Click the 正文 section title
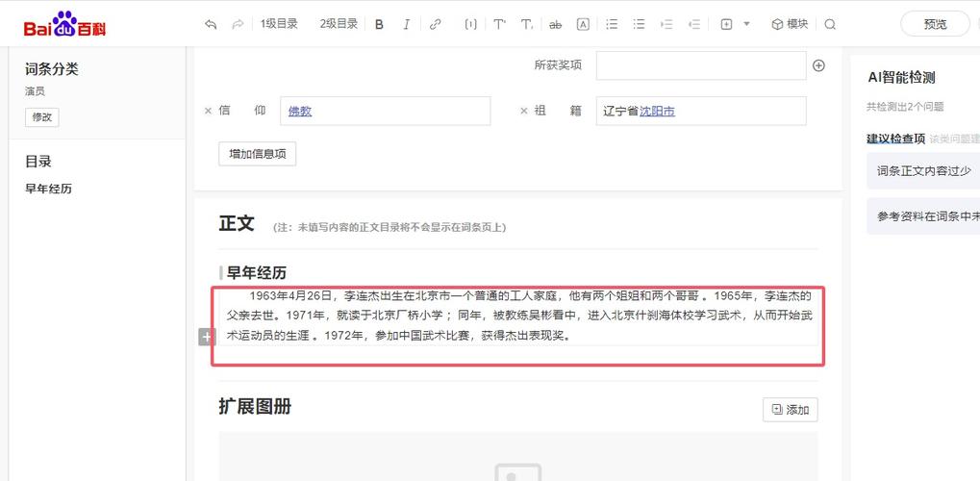The height and width of the screenshot is (481, 980). (x=237, y=223)
